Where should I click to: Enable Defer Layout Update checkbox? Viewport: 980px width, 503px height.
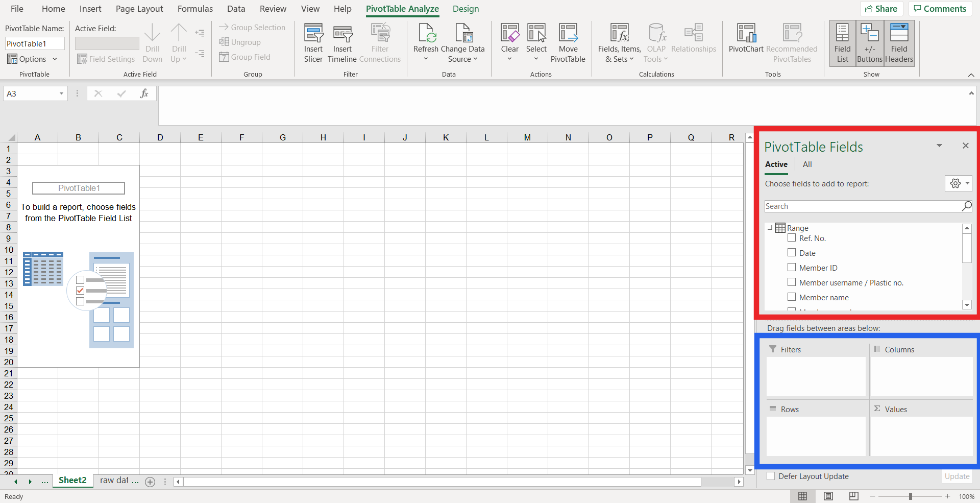(771, 476)
